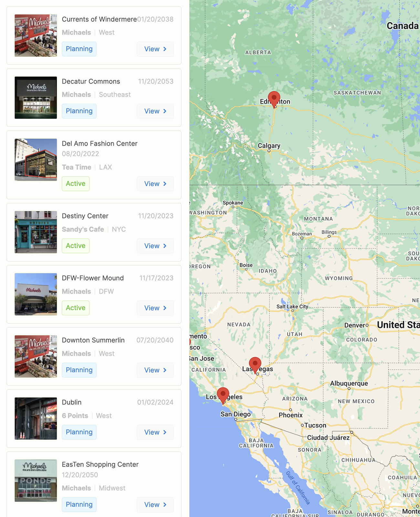Select the EasTen Shopping Center title

click(100, 464)
